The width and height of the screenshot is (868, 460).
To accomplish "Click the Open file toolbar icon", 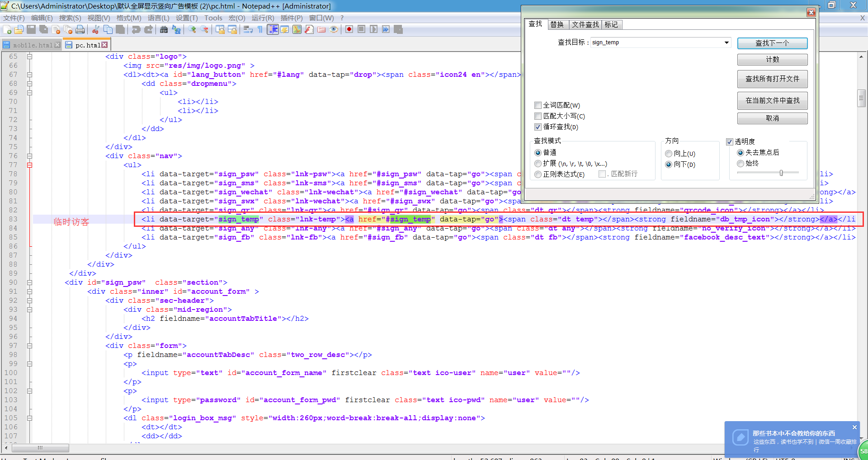I will [19, 29].
